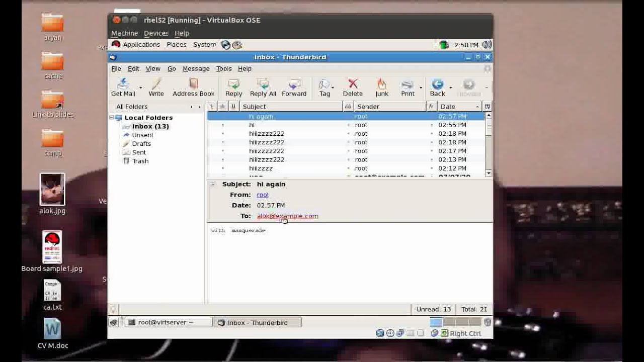The height and width of the screenshot is (362, 644).
Task: Click the volume speaker icon in panel
Action: pos(486,45)
